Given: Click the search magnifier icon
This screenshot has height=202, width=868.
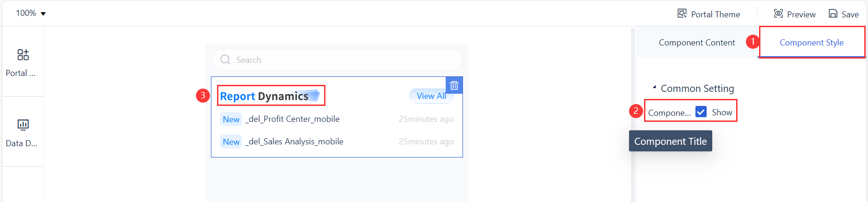Looking at the screenshot, I should (x=225, y=60).
